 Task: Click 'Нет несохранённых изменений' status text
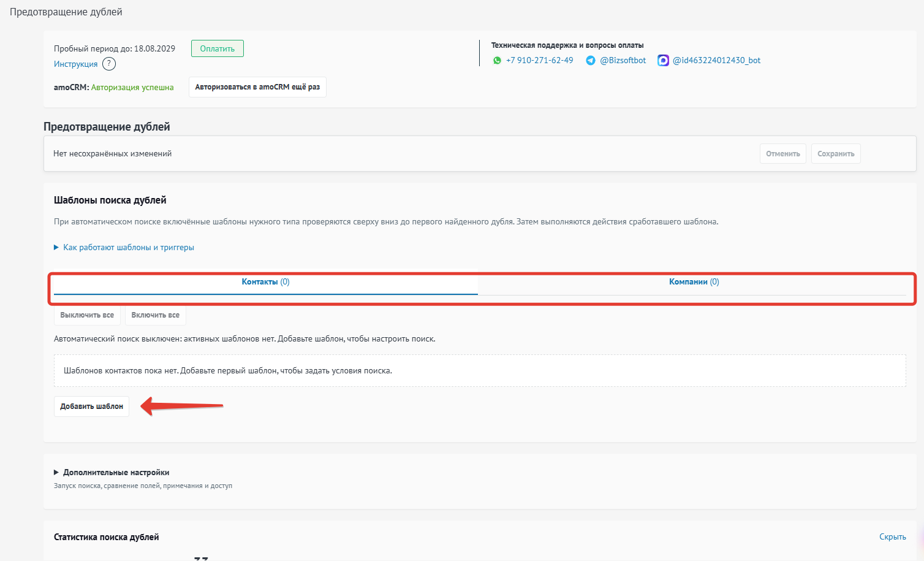pyautogui.click(x=113, y=153)
